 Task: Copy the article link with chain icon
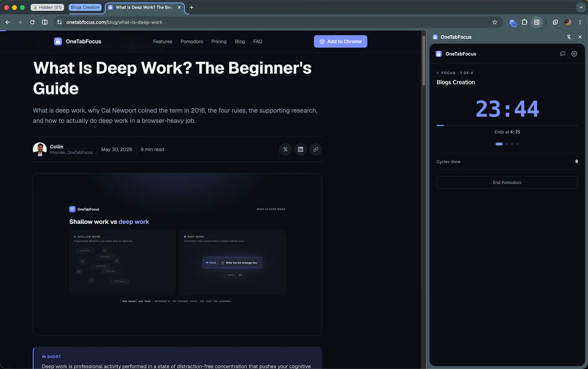point(316,149)
